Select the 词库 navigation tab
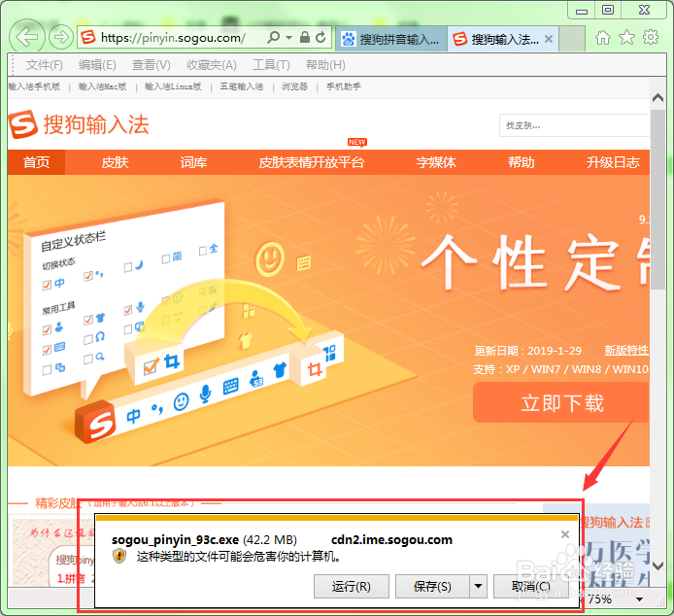Image resolution: width=674 pixels, height=616 pixels. (x=193, y=162)
